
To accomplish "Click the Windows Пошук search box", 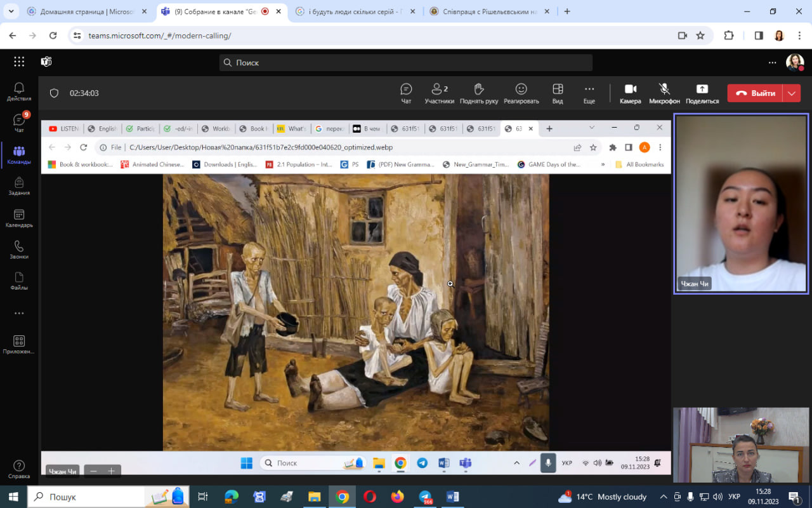I will tap(108, 497).
